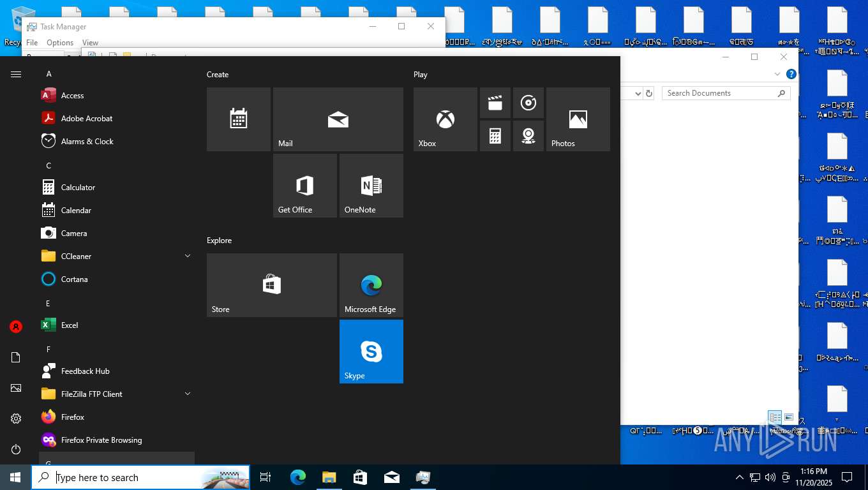Click the Explore group heading
Image resolution: width=868 pixels, height=490 pixels.
point(219,241)
